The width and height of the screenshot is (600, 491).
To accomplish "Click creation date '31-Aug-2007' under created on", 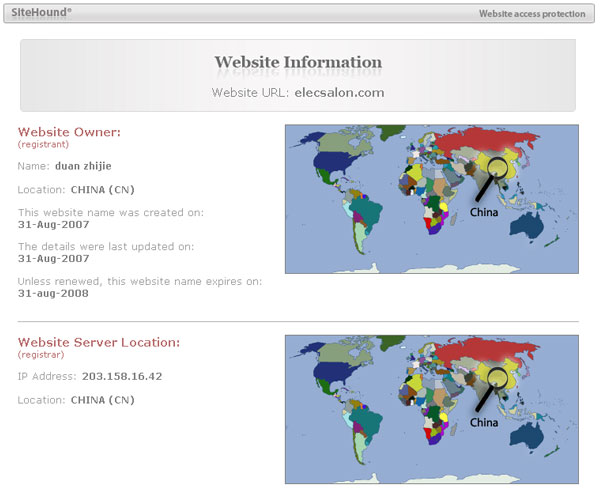I will click(54, 225).
